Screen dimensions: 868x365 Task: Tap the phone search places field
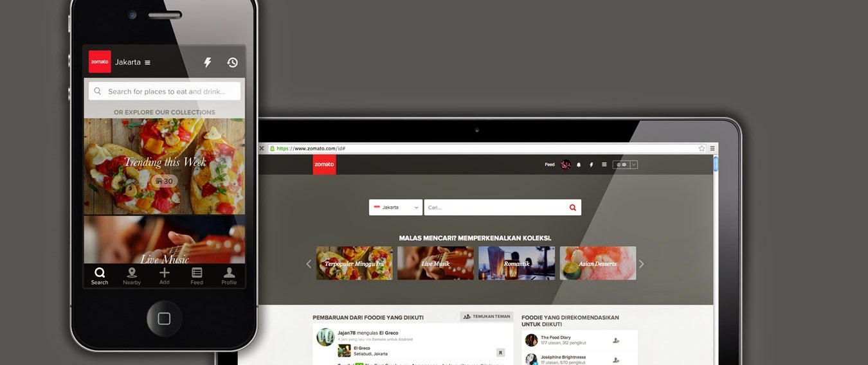point(165,91)
